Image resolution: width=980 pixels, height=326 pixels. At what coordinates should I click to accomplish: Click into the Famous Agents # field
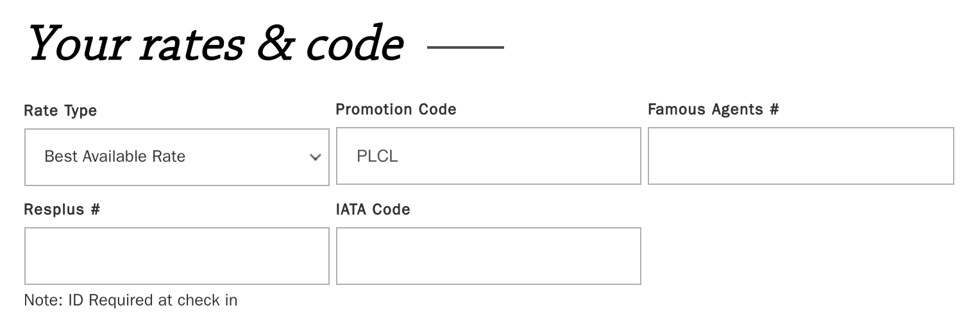point(800,156)
